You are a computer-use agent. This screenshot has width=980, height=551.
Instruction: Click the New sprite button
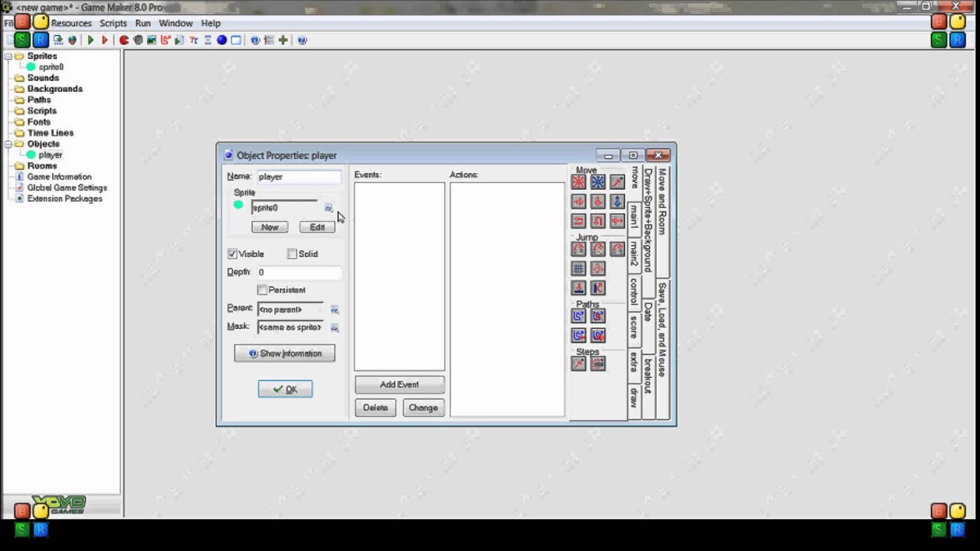(x=269, y=227)
